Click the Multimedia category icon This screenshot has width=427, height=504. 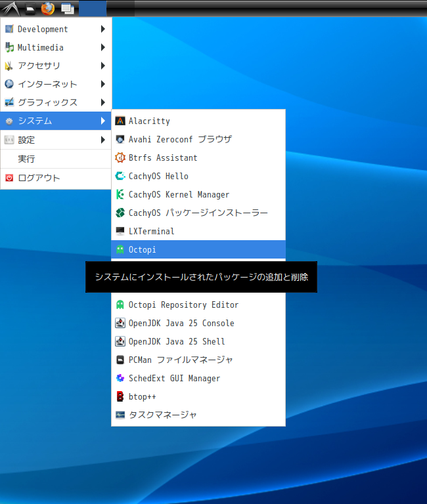(9, 47)
